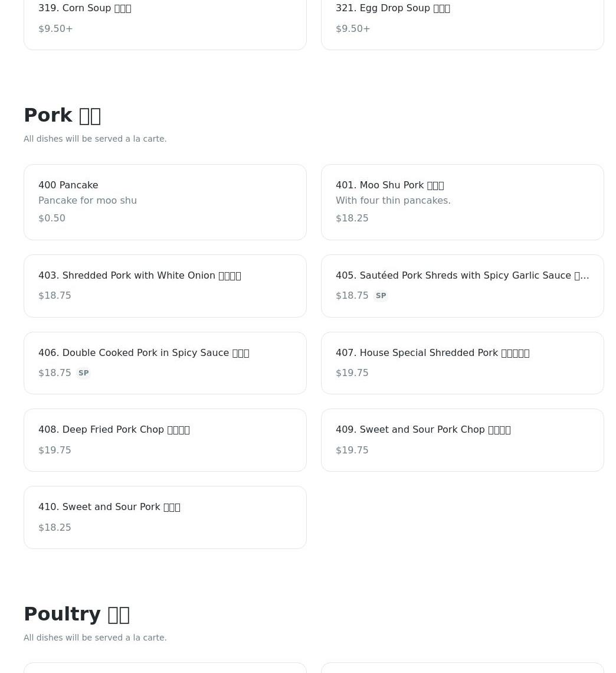
Task: Click the SP spicy badge on item 406
Action: click(83, 373)
